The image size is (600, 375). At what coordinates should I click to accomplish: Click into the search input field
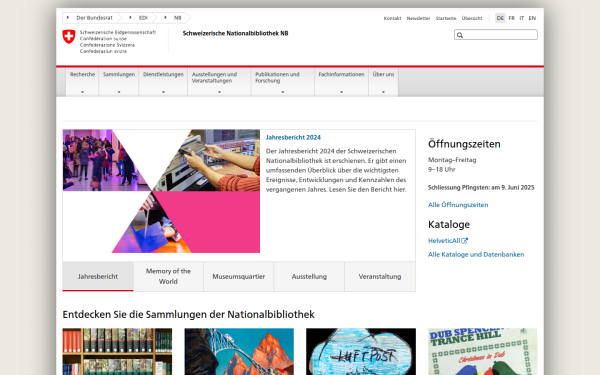coord(496,35)
